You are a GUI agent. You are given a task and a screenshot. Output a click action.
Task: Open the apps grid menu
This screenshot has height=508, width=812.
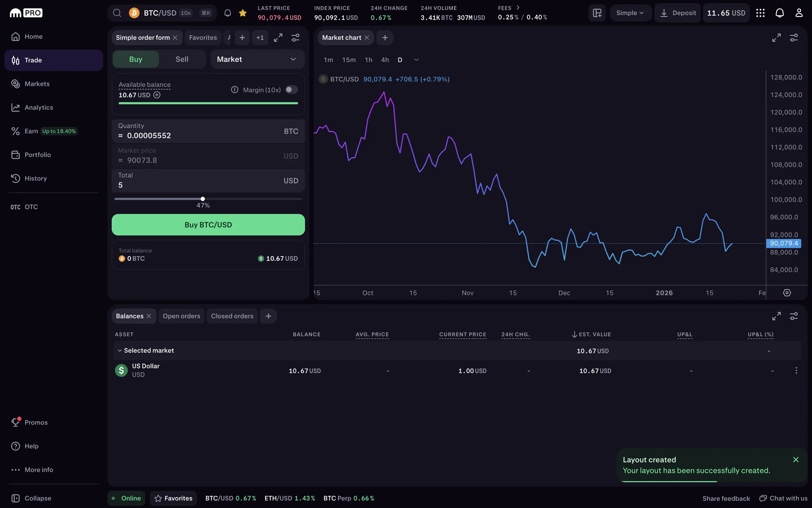point(760,13)
